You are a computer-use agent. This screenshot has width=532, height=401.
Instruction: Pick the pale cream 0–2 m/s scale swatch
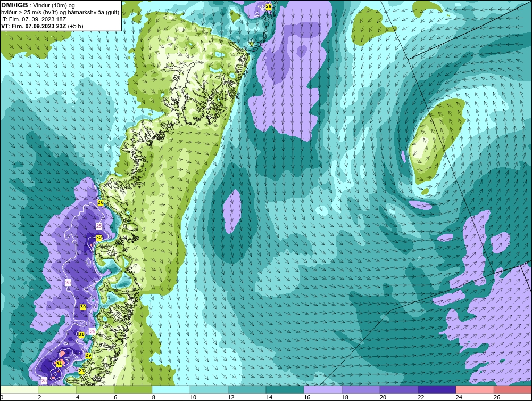19,389
